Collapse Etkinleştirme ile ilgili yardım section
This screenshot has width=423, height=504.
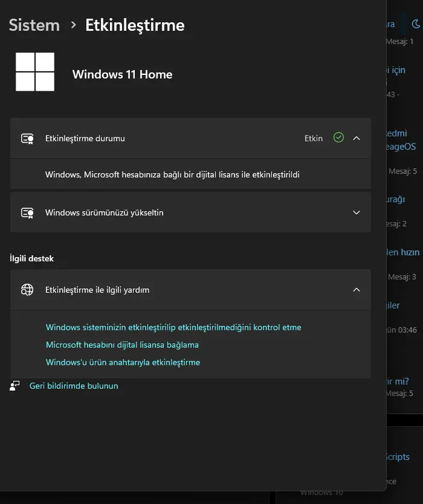[357, 290]
